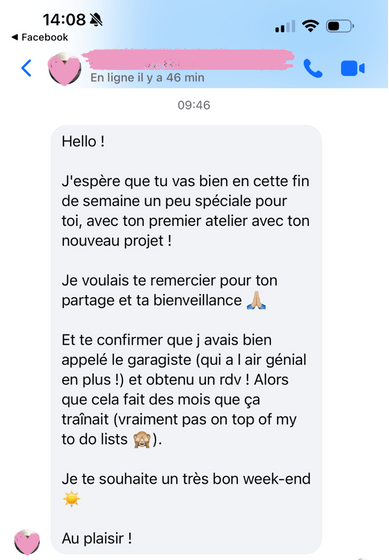Click the 09:46 message timestamp
This screenshot has width=389, height=560.
point(194,105)
